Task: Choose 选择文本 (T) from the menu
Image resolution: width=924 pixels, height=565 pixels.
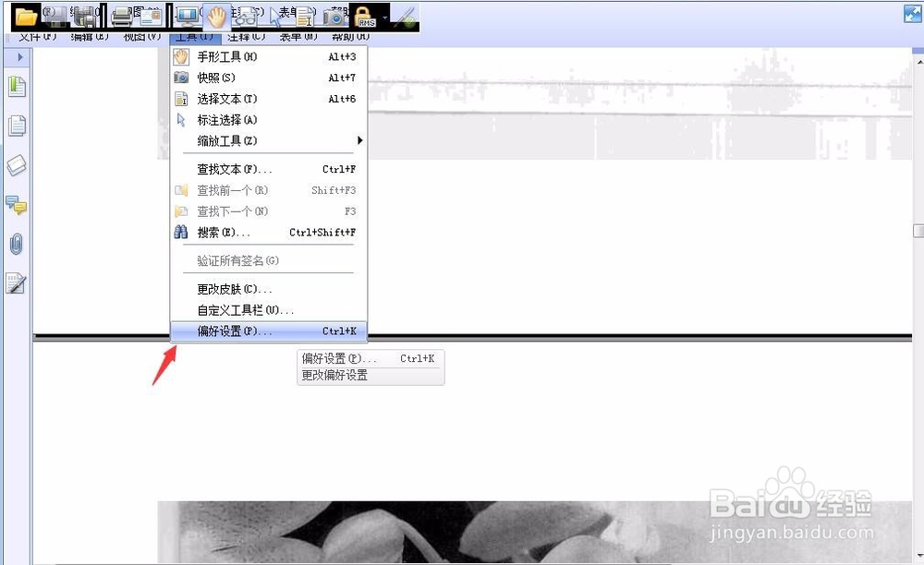Action: tap(269, 99)
